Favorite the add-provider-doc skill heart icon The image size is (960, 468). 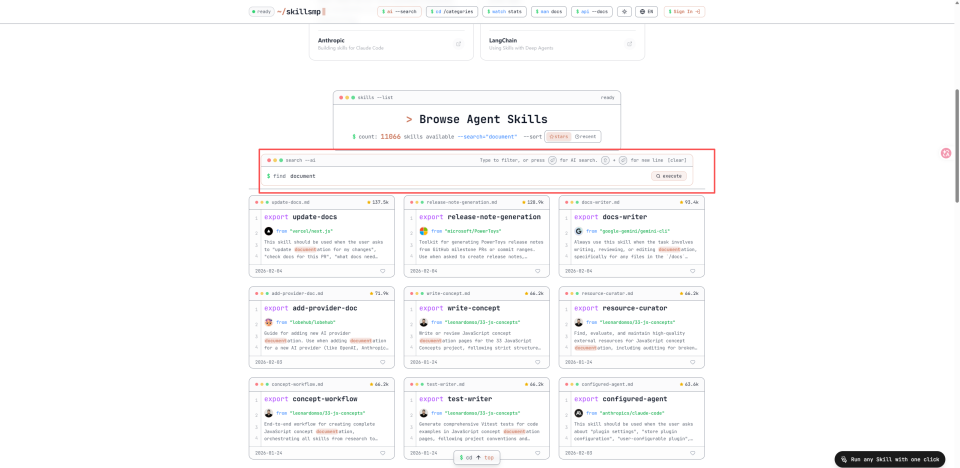click(383, 361)
